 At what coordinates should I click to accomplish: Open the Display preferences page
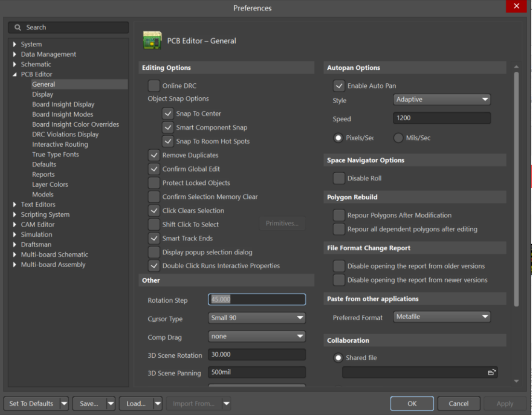(x=43, y=94)
